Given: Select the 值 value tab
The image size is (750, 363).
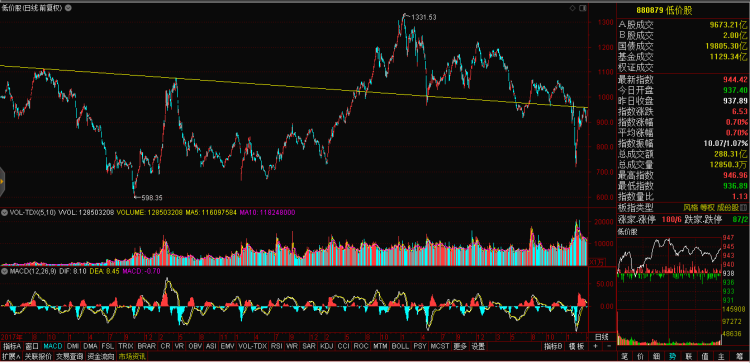Looking at the screenshot, I should pyautogui.click(x=705, y=356).
